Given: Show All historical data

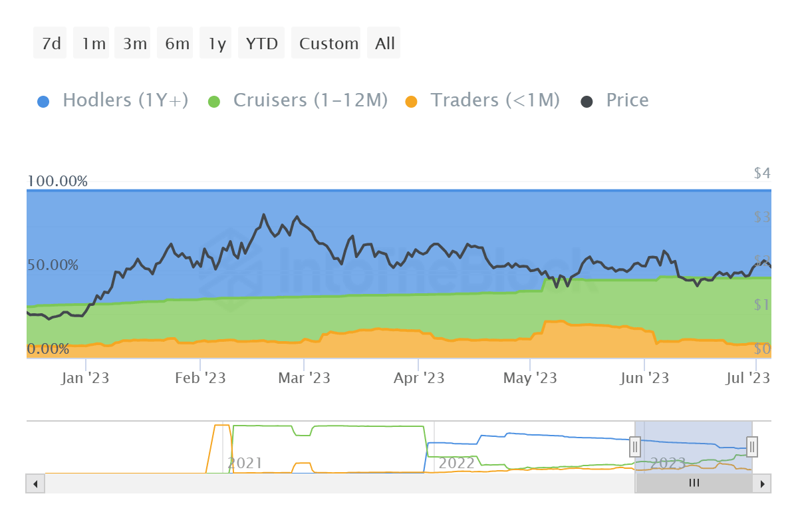Looking at the screenshot, I should click(384, 43).
